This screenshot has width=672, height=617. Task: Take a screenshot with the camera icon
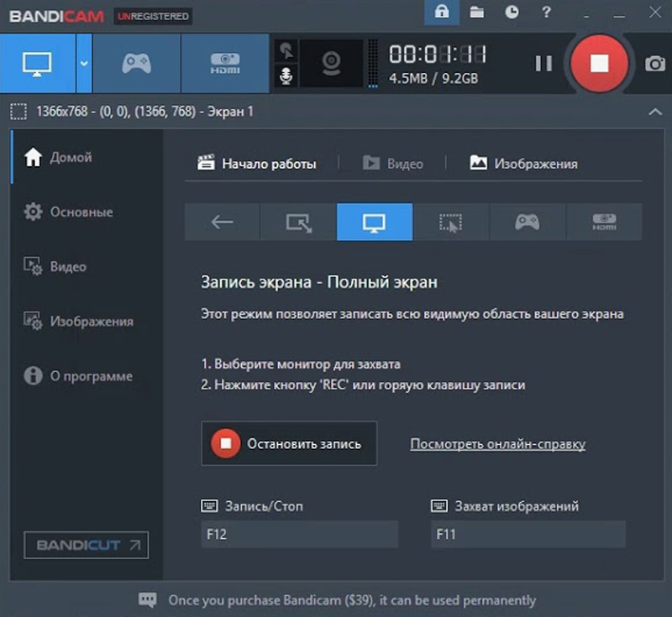[x=655, y=64]
